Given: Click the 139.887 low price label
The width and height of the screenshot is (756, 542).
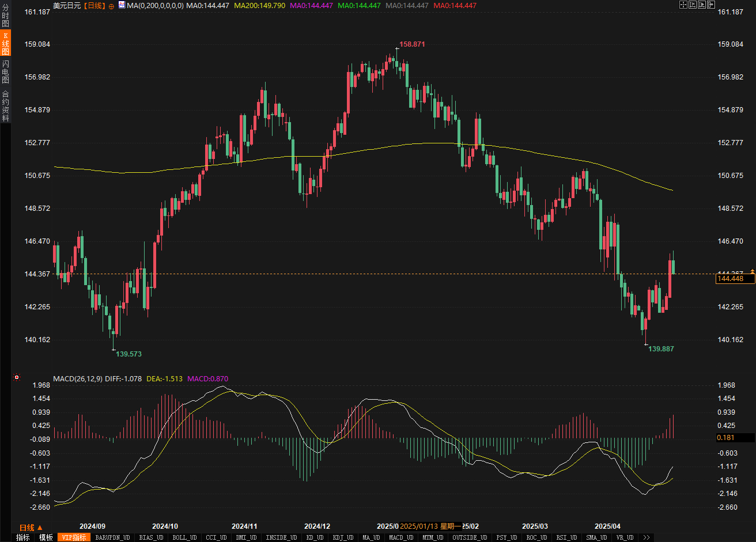Looking at the screenshot, I should click(661, 348).
